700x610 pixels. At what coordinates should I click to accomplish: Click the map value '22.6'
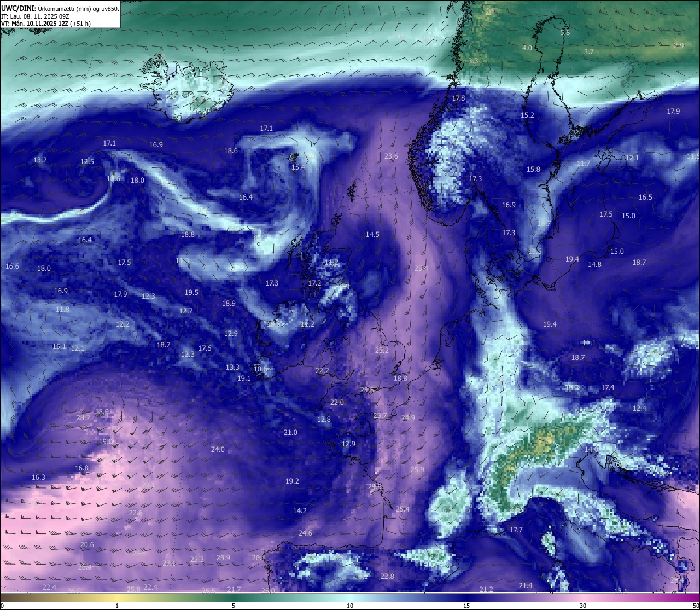pyautogui.click(x=136, y=513)
